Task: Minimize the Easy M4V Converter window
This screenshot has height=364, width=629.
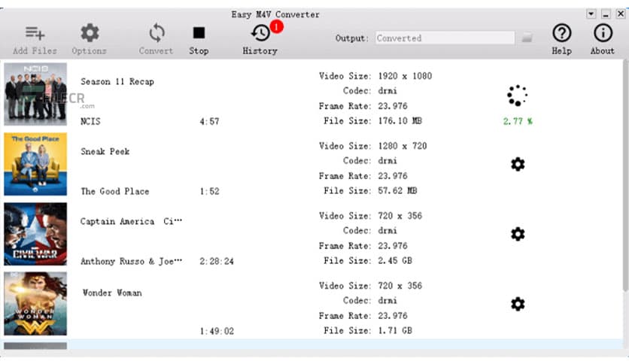Action: (x=606, y=14)
